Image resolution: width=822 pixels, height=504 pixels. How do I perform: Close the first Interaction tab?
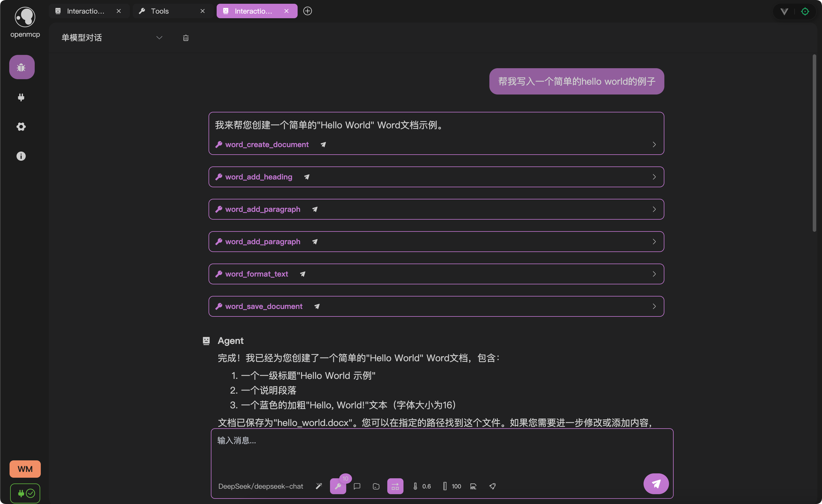119,11
